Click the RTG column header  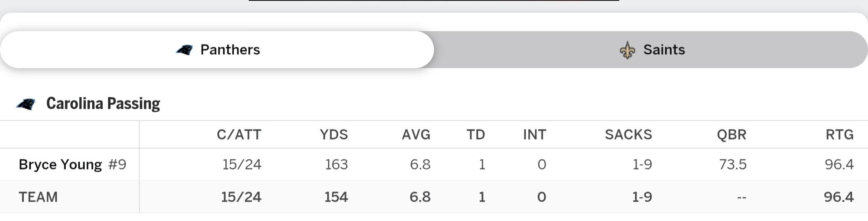click(839, 134)
